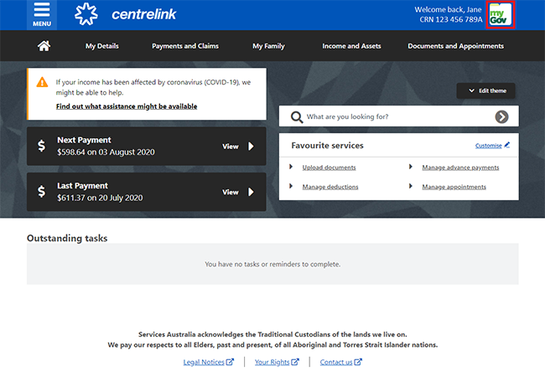Image resolution: width=545 pixels, height=392 pixels.
Task: Click the Last Payment dollar icon
Action: click(x=42, y=192)
